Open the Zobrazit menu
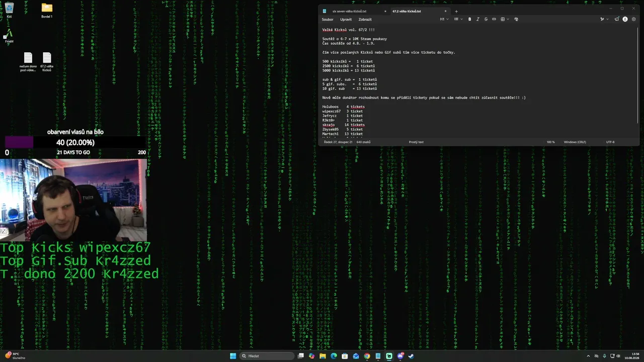Screen dimensions: 644x362 pos(365,20)
